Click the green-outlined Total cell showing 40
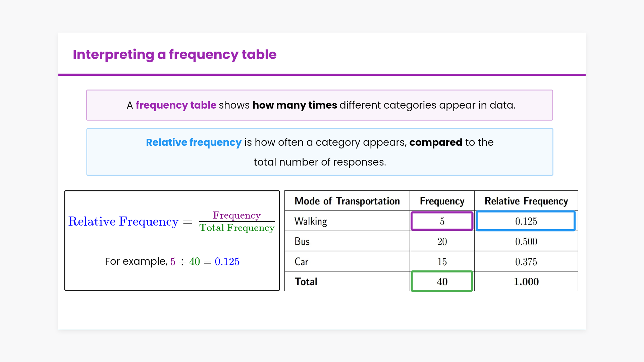 (442, 282)
